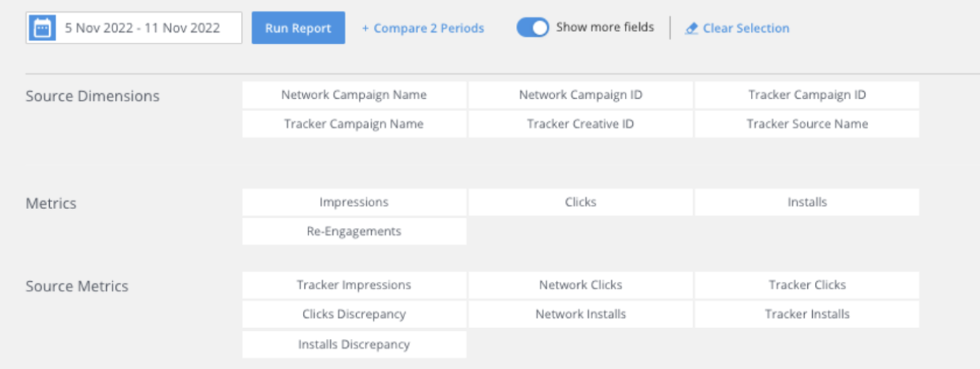Image resolution: width=980 pixels, height=369 pixels.
Task: Choose the Tracker Source Name field
Action: click(807, 124)
